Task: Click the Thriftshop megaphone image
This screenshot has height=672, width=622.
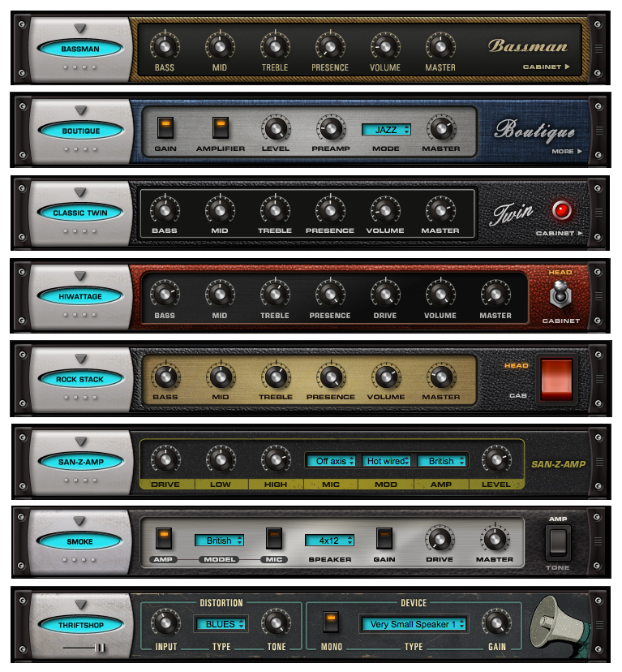Action: 559,626
